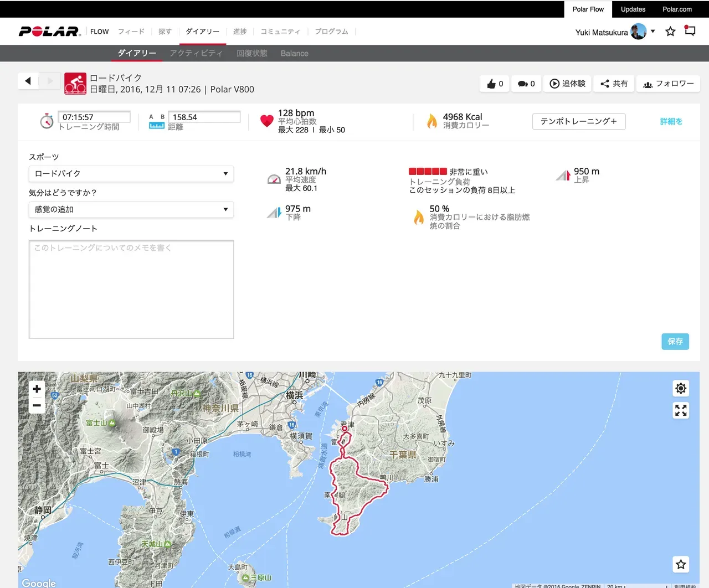The image size is (709, 588).
Task: Open the ロードバイク sport dropdown
Action: tap(131, 174)
